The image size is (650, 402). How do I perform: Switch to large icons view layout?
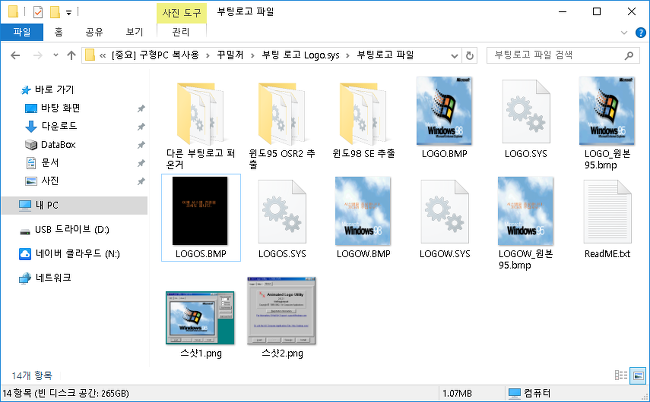coord(638,376)
